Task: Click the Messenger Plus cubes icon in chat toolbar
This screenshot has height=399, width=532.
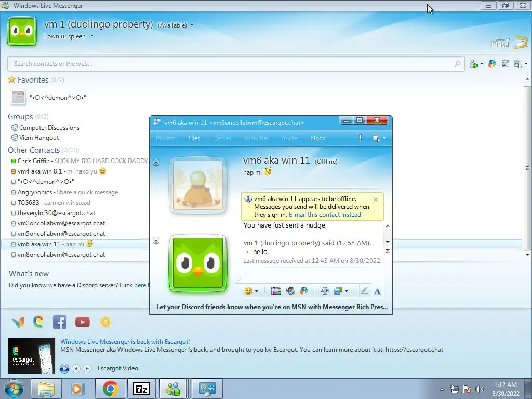Action: click(x=304, y=291)
